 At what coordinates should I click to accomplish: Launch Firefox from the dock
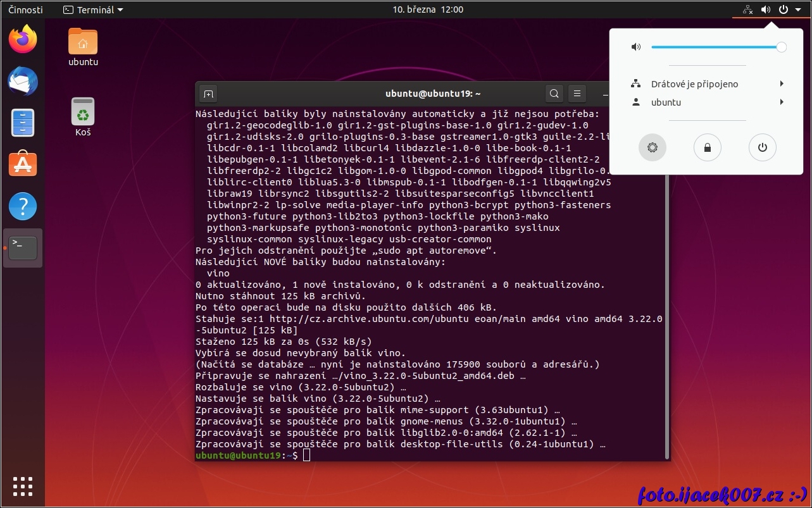tap(23, 40)
